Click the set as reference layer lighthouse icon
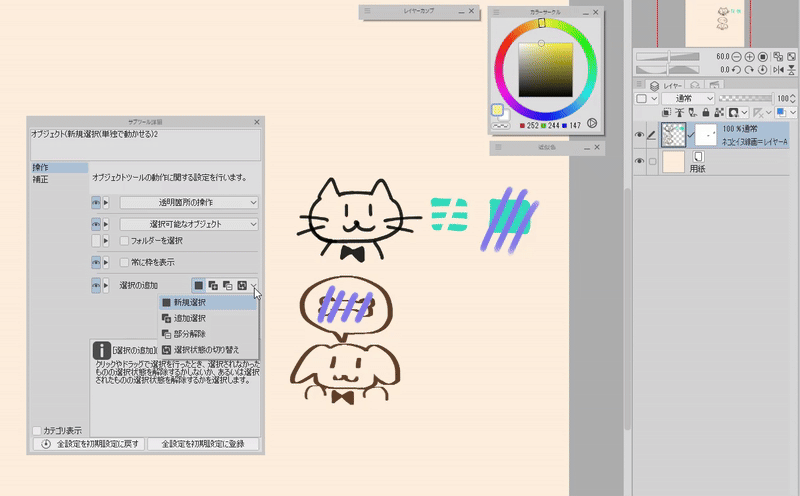 point(680,112)
